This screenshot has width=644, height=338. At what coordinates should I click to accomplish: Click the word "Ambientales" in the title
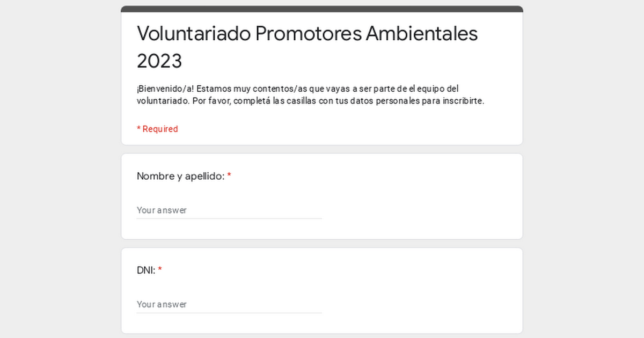pyautogui.click(x=422, y=34)
